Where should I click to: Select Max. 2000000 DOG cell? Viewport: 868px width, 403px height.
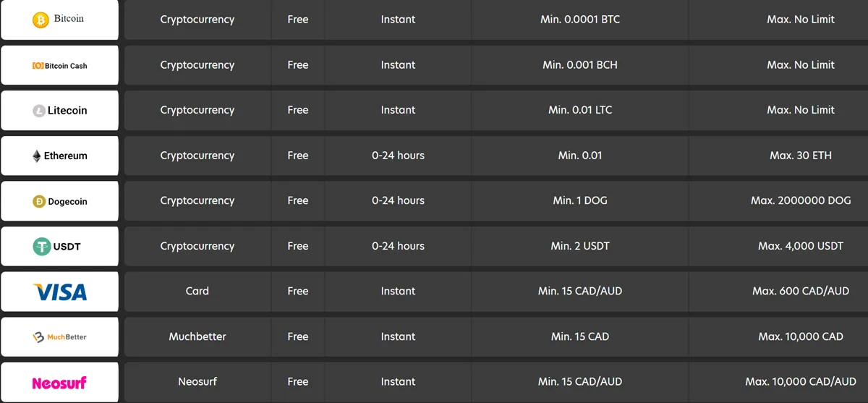tap(801, 200)
